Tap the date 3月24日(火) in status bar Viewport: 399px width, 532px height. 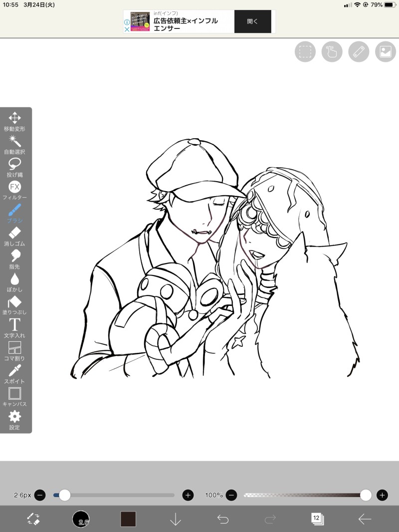tap(39, 5)
